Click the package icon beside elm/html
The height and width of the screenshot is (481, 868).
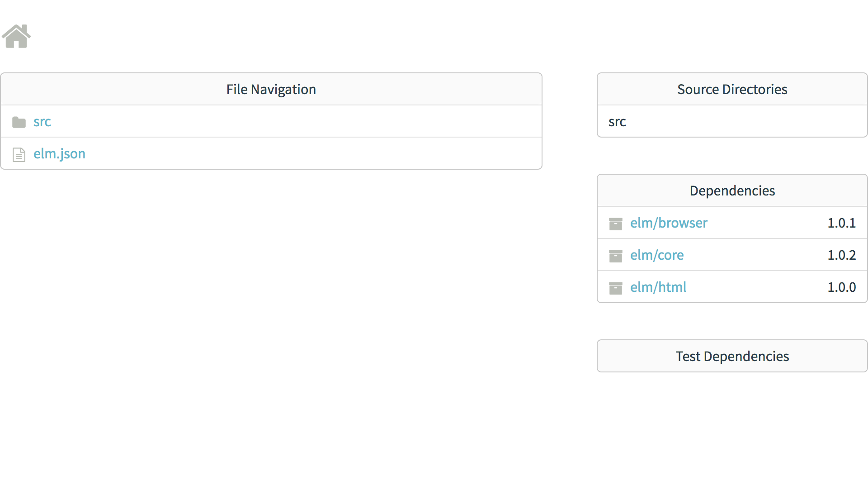pos(615,288)
